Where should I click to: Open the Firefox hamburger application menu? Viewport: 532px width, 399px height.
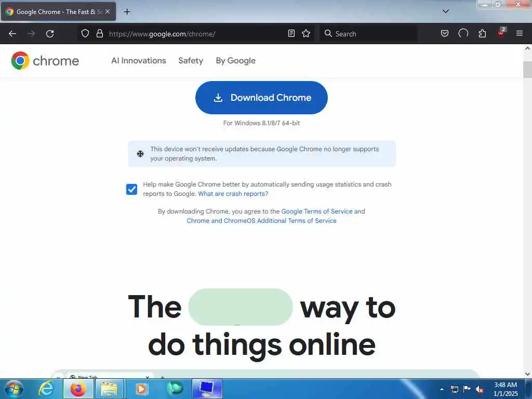pos(520,33)
